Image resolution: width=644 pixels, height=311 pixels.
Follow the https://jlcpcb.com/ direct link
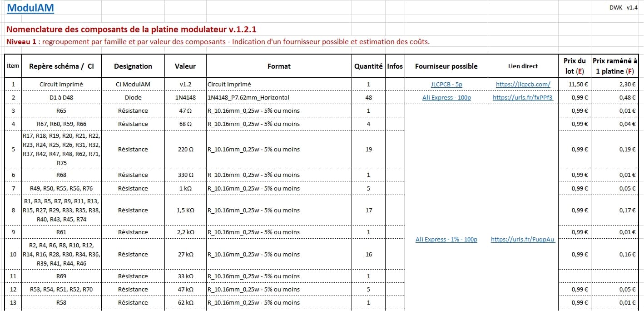coord(523,84)
